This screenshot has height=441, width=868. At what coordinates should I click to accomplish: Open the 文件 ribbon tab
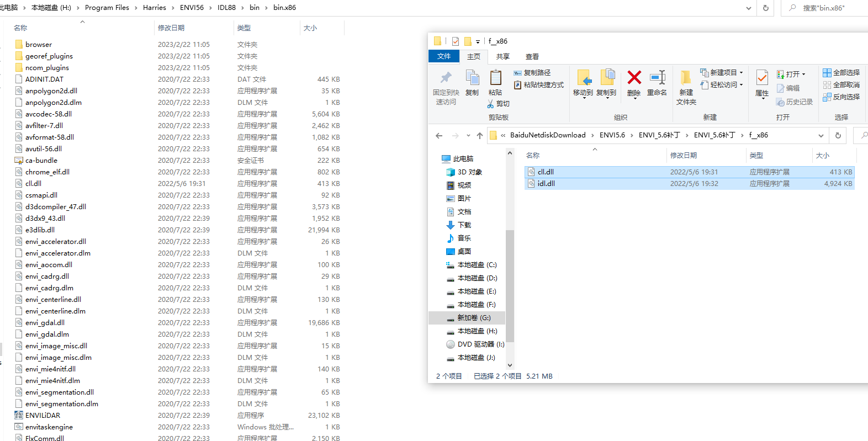(x=444, y=56)
